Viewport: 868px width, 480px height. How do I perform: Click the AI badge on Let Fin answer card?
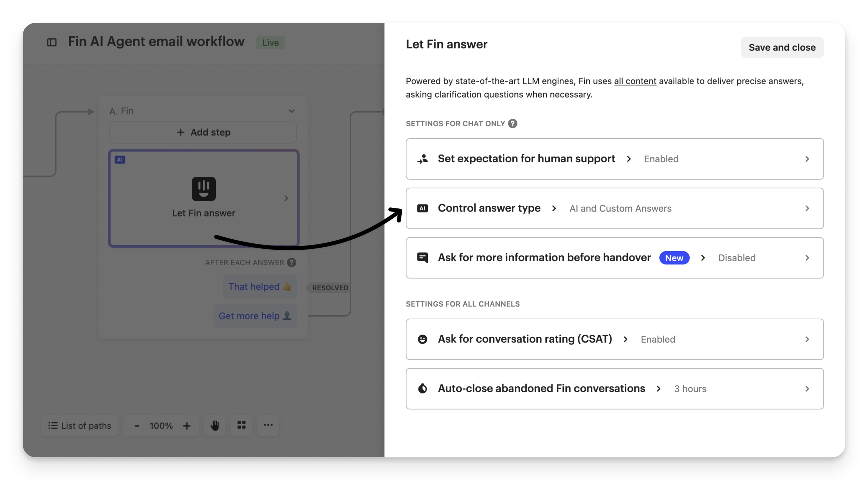(x=120, y=159)
